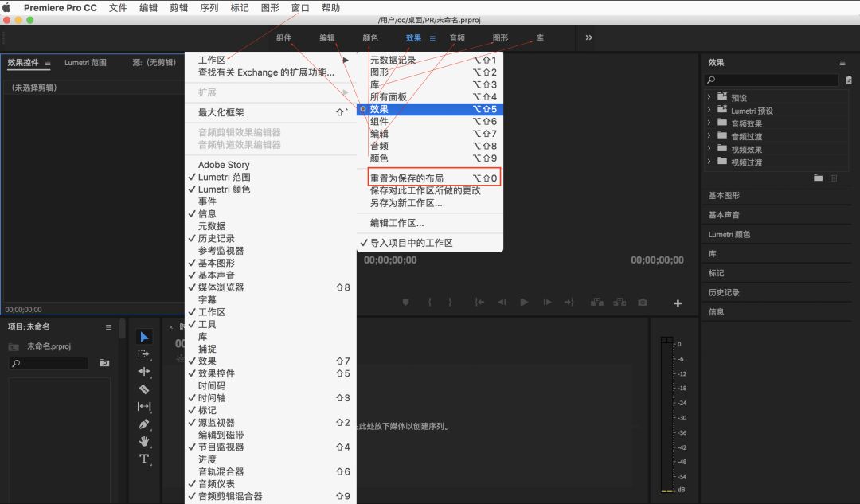Viewport: 860px width, 504px height.
Task: Click the Step Back one frame icon
Action: [502, 303]
